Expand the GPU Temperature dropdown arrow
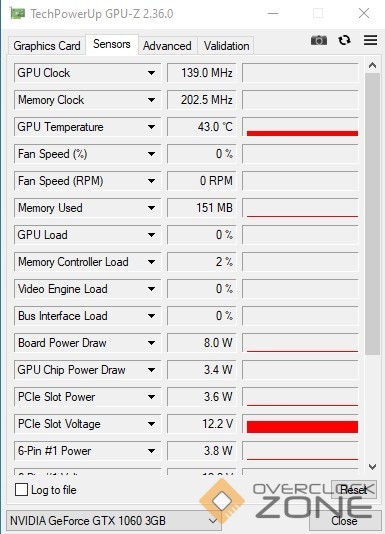The height and width of the screenshot is (534, 385). (151, 127)
